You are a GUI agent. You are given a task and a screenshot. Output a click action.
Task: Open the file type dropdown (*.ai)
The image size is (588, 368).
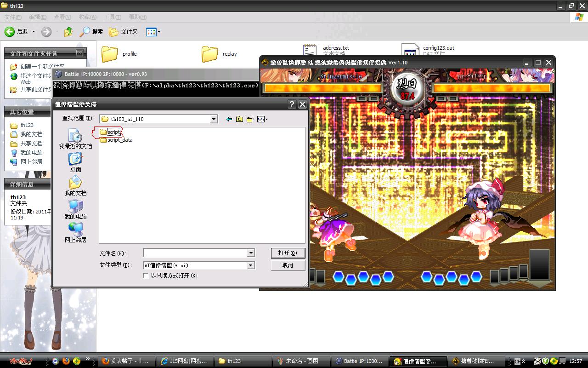point(251,265)
